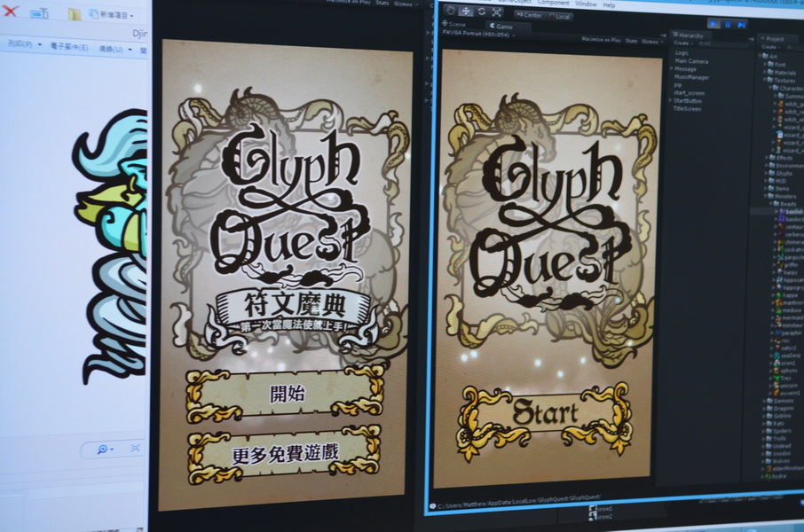Open the FWVGA Portrait resolution dropdown
This screenshot has height=532, width=804.
tap(473, 33)
